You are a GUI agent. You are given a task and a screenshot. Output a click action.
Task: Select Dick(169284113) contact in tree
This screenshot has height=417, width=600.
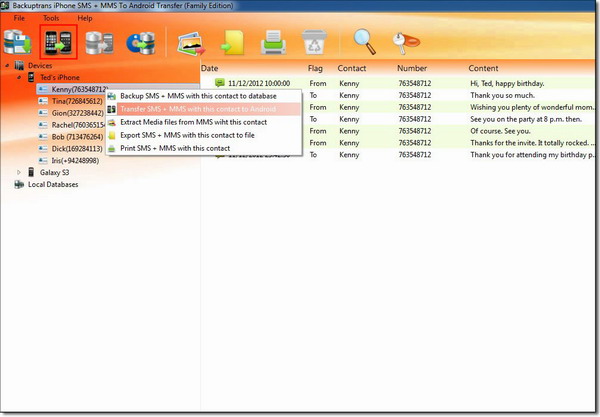point(77,148)
